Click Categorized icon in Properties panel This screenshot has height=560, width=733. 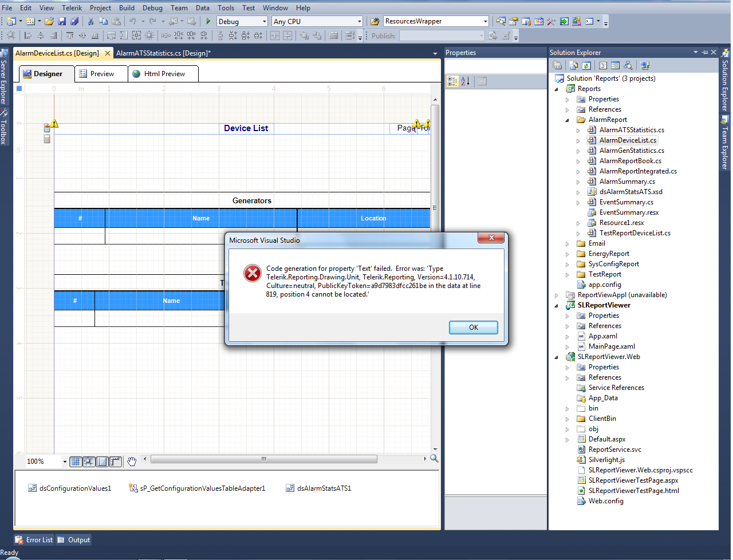point(452,81)
